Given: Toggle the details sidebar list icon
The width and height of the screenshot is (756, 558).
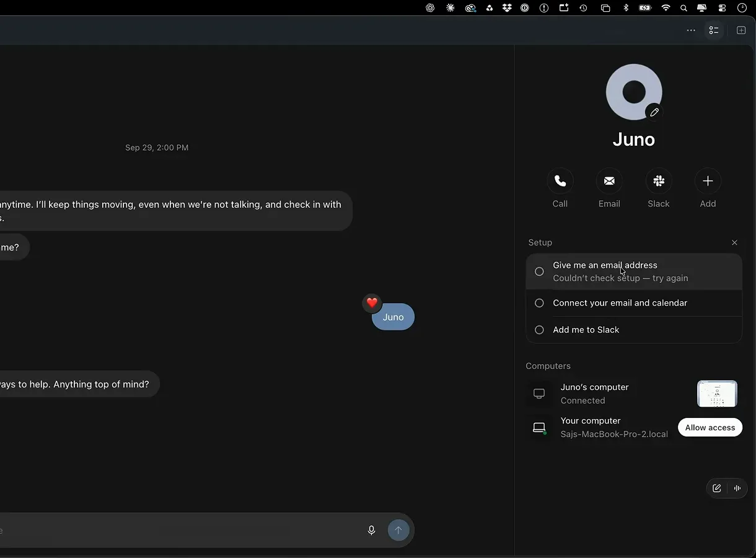Looking at the screenshot, I should coord(714,30).
